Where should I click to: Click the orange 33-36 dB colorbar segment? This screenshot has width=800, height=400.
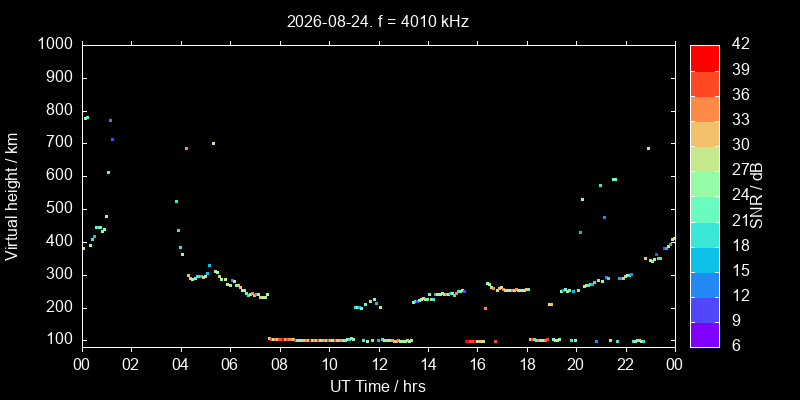coord(705,109)
